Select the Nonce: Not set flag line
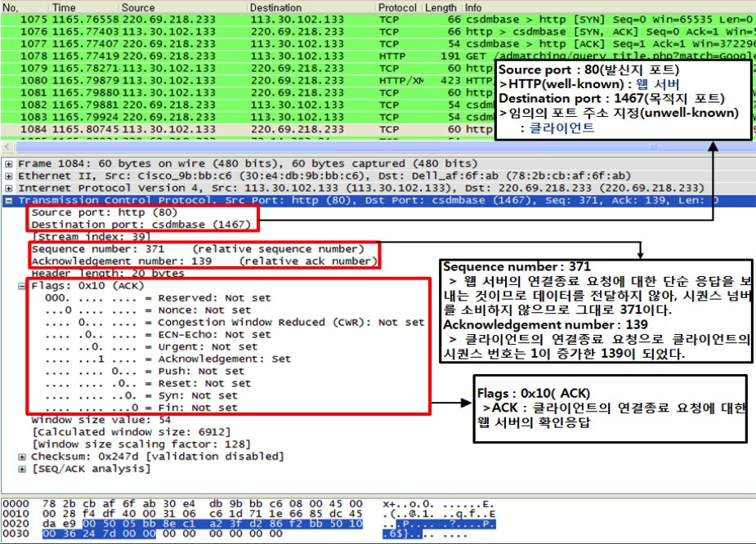Viewport: 756px width, 544px height. (148, 310)
